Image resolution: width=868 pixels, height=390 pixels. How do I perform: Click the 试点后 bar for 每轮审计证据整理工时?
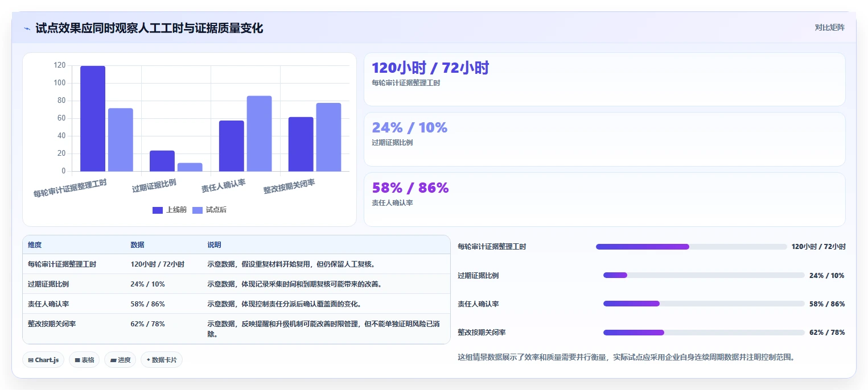tap(120, 140)
